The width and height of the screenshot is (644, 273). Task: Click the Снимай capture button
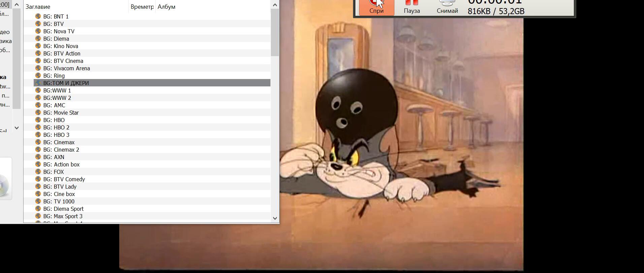point(447,7)
